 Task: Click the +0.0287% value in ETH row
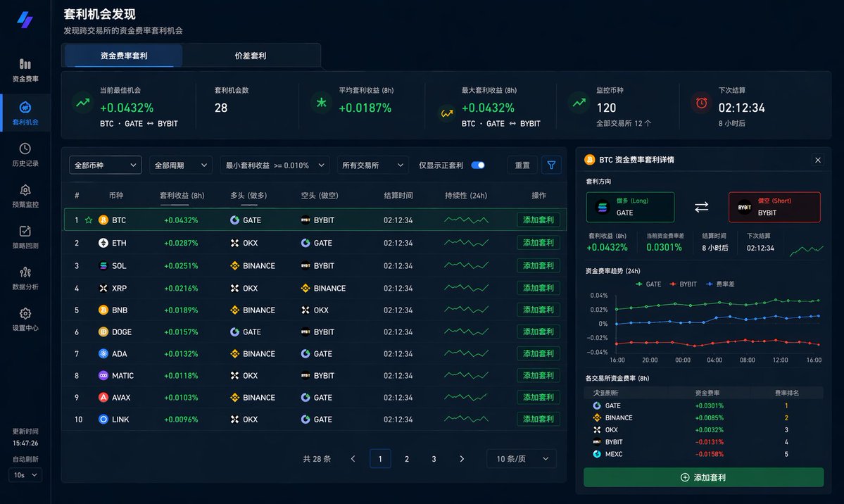point(181,243)
